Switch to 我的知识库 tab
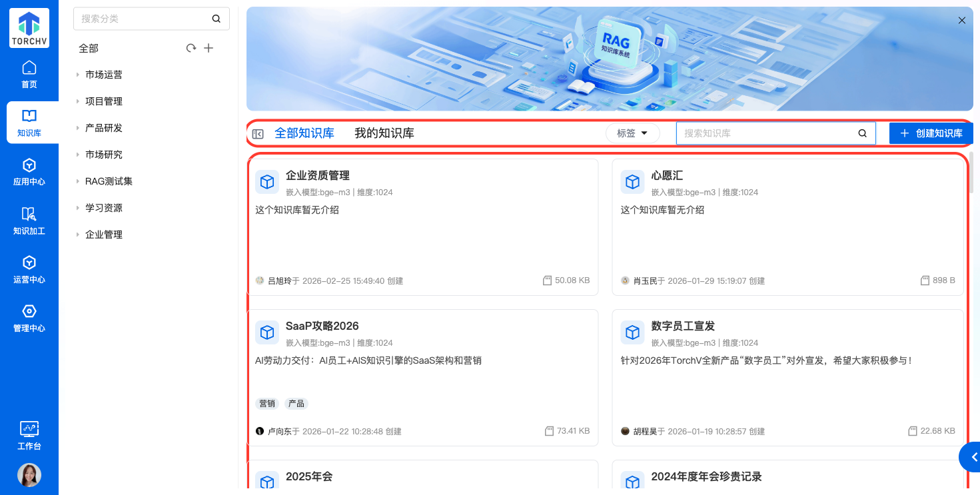The height and width of the screenshot is (495, 980). (x=384, y=133)
